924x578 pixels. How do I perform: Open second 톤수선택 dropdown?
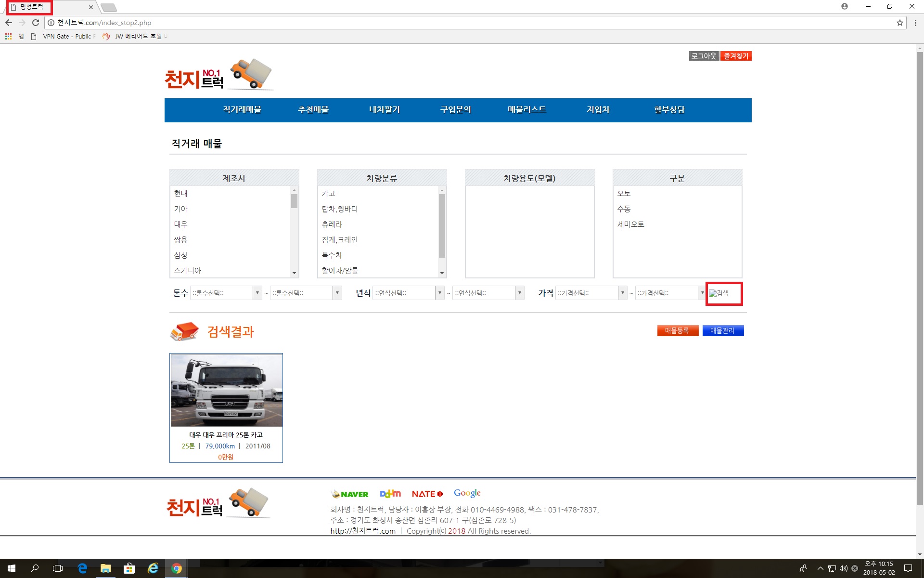(x=306, y=293)
